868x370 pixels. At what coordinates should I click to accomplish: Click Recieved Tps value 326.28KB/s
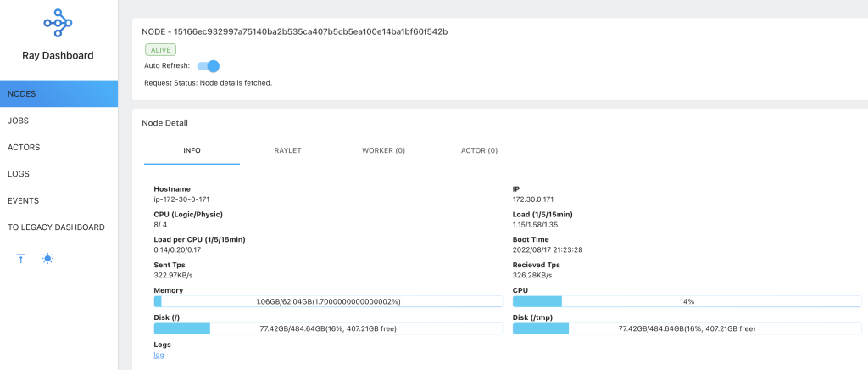[x=532, y=275]
